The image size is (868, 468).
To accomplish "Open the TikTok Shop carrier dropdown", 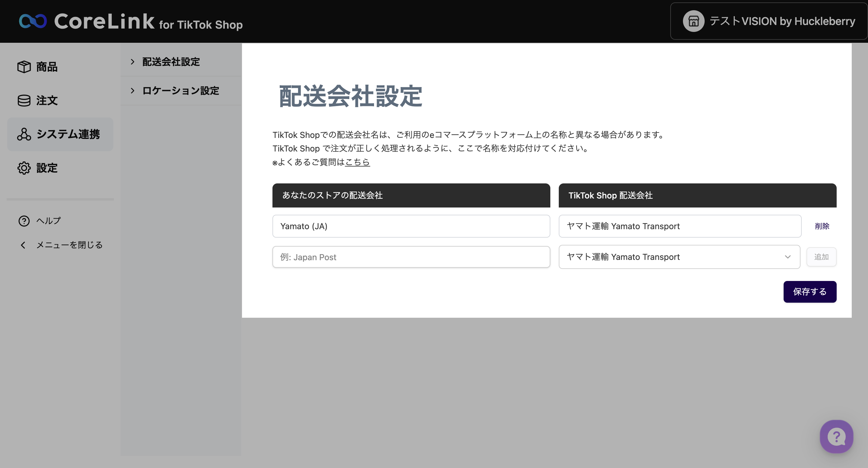I will (x=679, y=257).
